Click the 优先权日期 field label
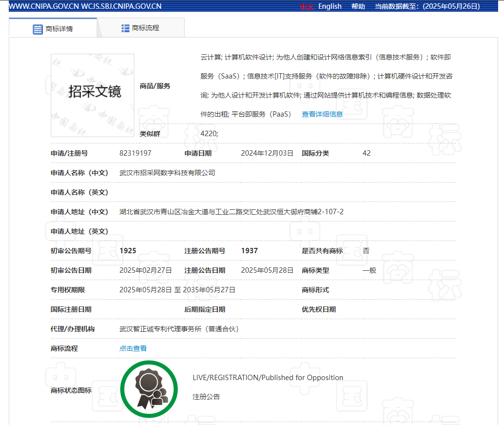The image size is (504, 425). pos(319,309)
